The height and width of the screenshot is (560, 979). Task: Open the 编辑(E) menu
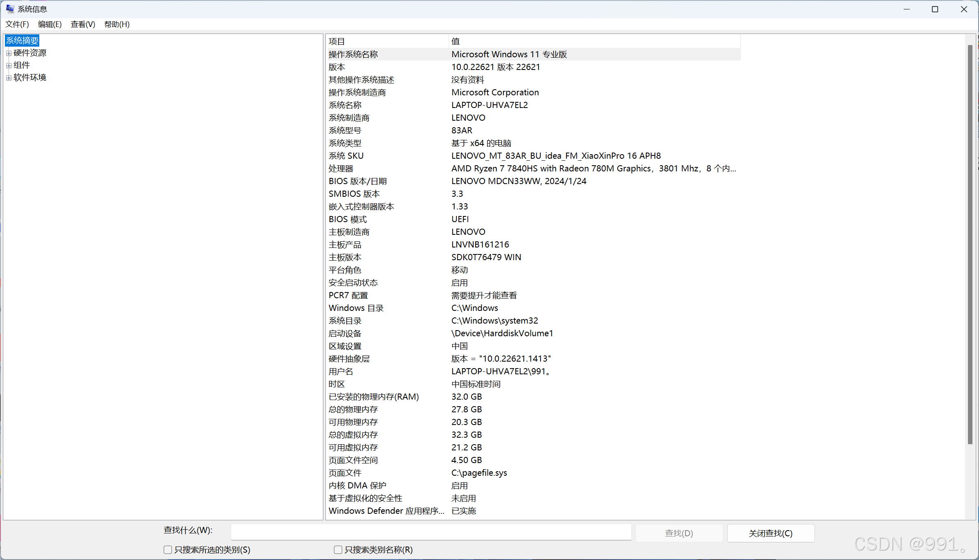[50, 24]
